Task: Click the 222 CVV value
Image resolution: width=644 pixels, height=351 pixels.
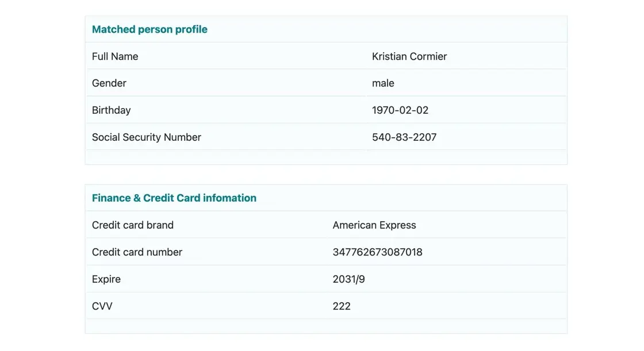Action: pyautogui.click(x=342, y=307)
